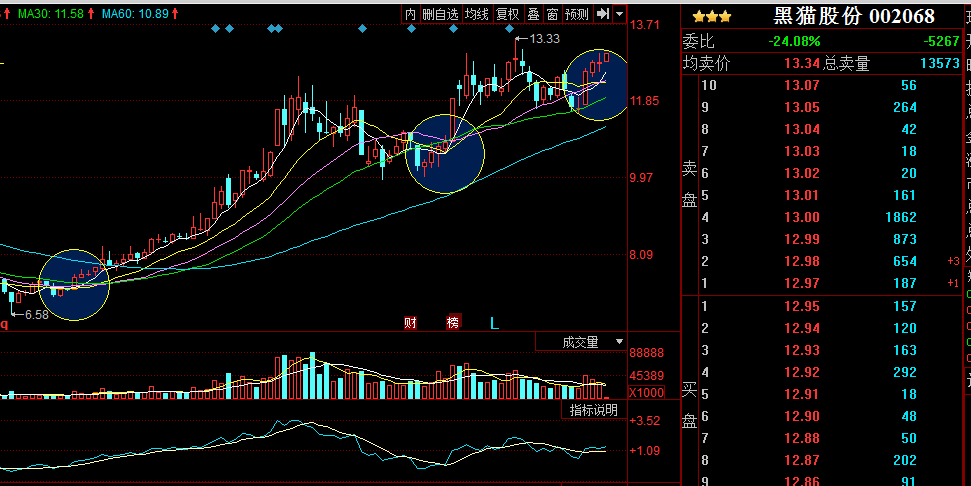Screen dimensions: 971x486
Task: Select the 黑猫股份 002068 stock title
Action: [x=853, y=16]
